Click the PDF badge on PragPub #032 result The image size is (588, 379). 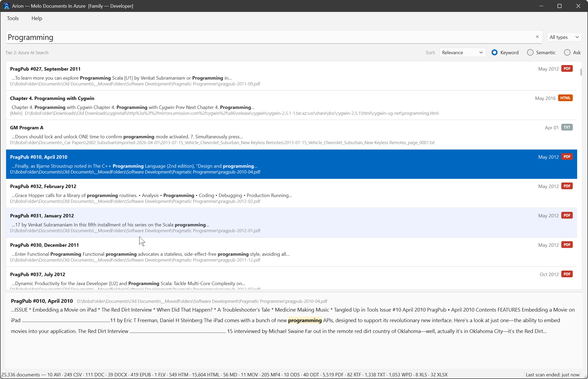coord(567,186)
